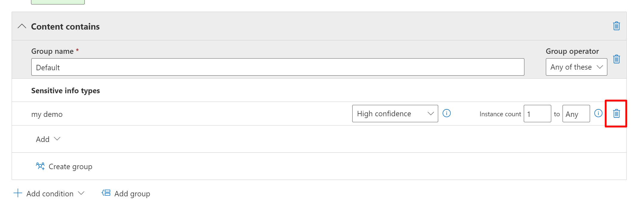
Task: Click the Group name text field
Action: [277, 67]
